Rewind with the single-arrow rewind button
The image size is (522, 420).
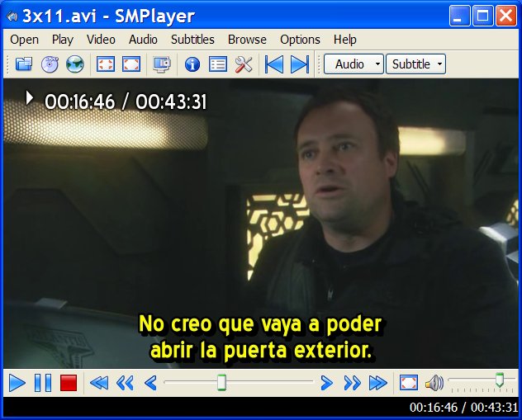[x=150, y=383]
